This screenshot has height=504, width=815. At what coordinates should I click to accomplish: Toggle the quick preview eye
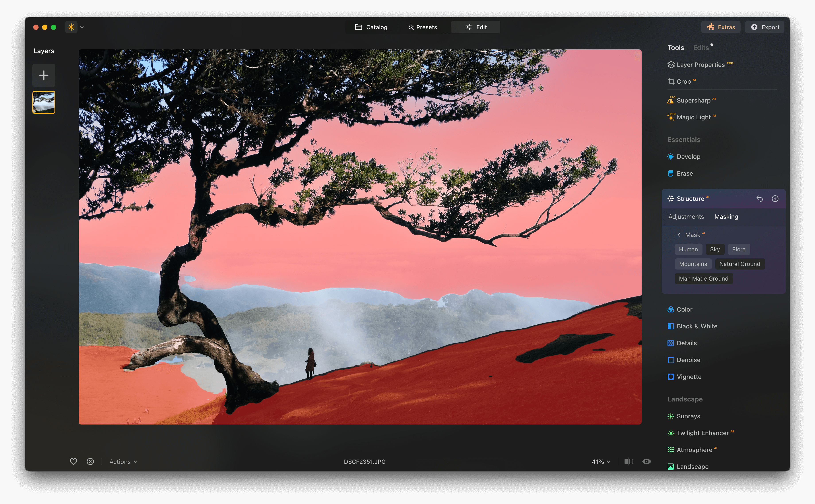[647, 461]
